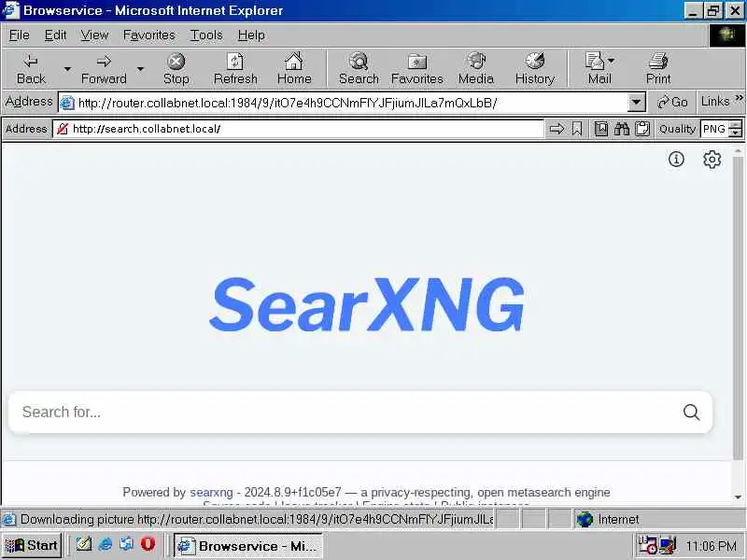Launch Internet Explorer from Quick Launch
Viewport: 747px width, 560px height.
tap(105, 544)
